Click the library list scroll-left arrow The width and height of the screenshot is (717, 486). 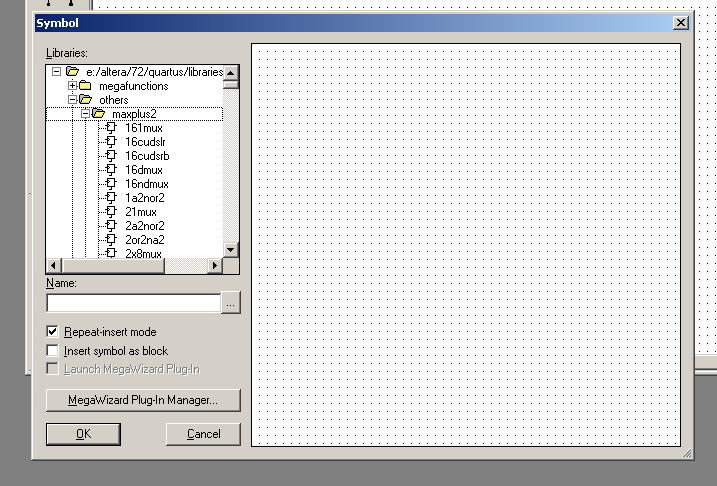point(54,265)
